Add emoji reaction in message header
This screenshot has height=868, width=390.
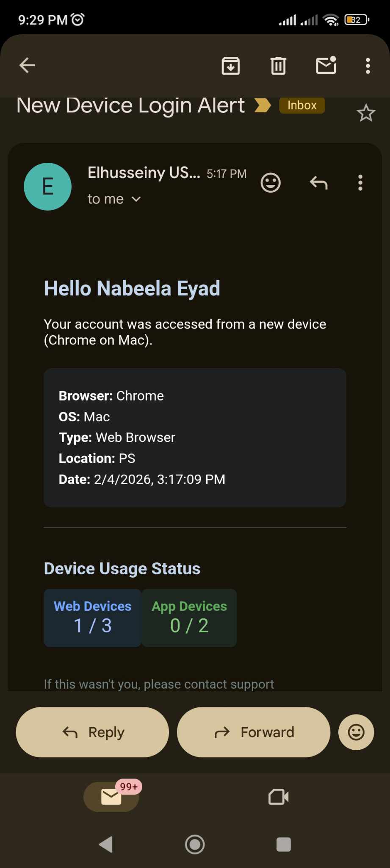[271, 183]
